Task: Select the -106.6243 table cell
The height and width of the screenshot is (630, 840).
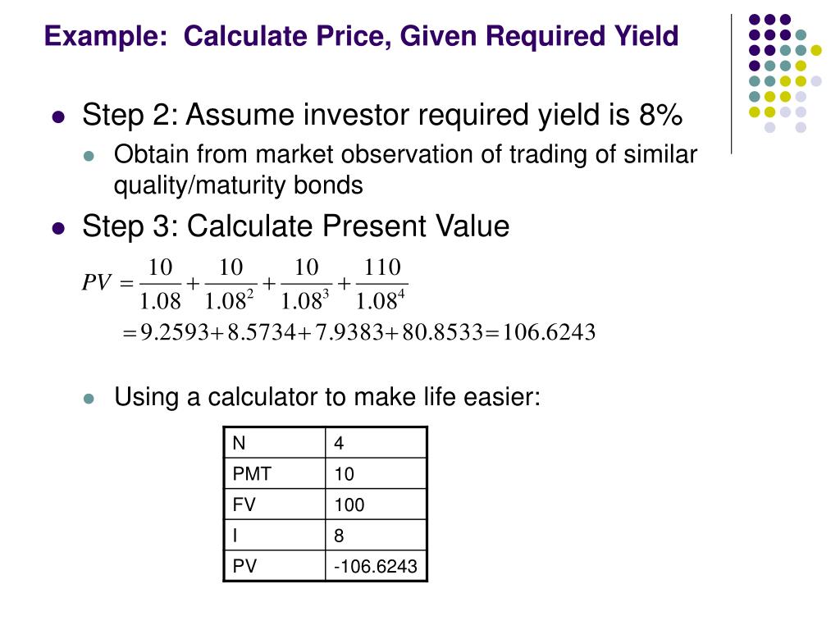Action: 376,565
